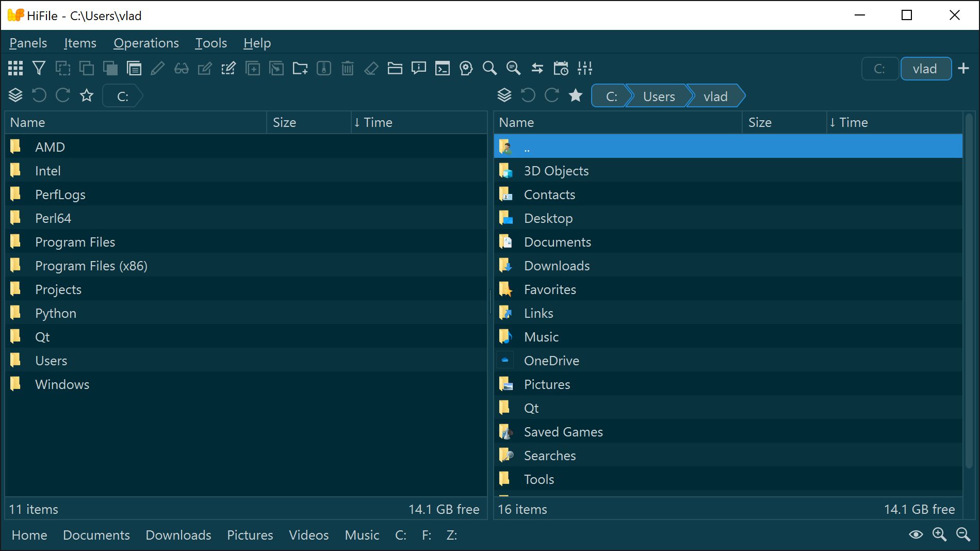This screenshot has width=980, height=551.
Task: Switch to the vlad tab
Action: click(x=926, y=68)
